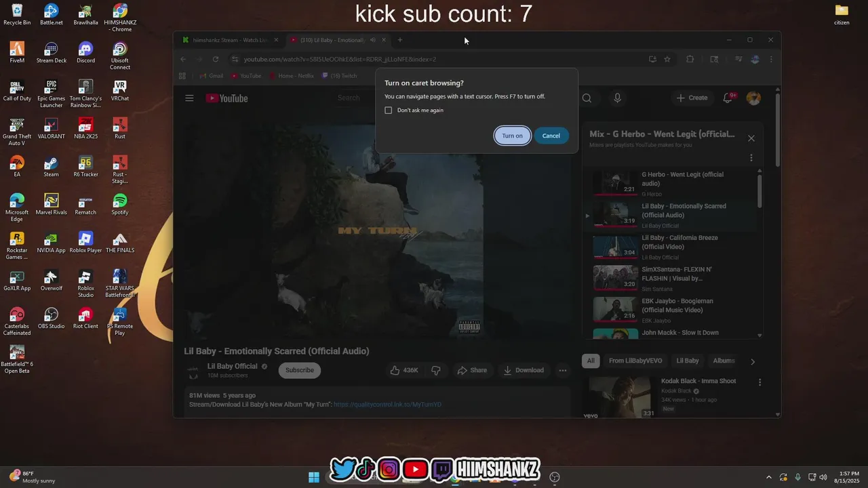
Task: Open citizen folder on desktop
Action: point(842,15)
